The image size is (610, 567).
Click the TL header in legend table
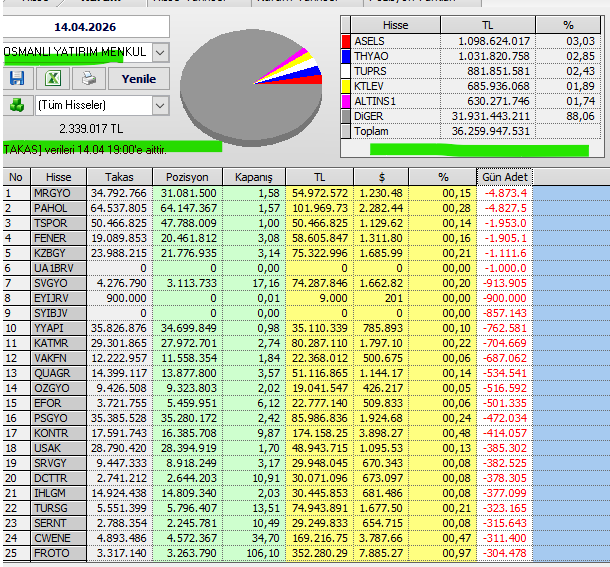coord(488,25)
